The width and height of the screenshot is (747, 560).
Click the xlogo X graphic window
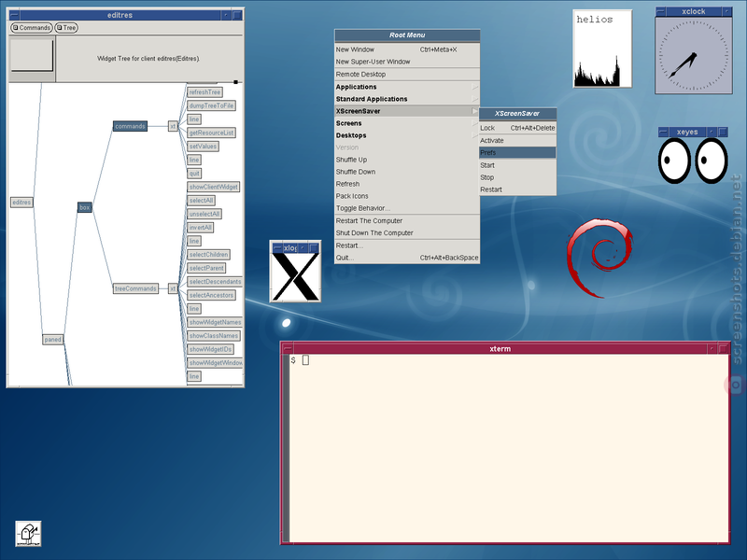click(295, 276)
